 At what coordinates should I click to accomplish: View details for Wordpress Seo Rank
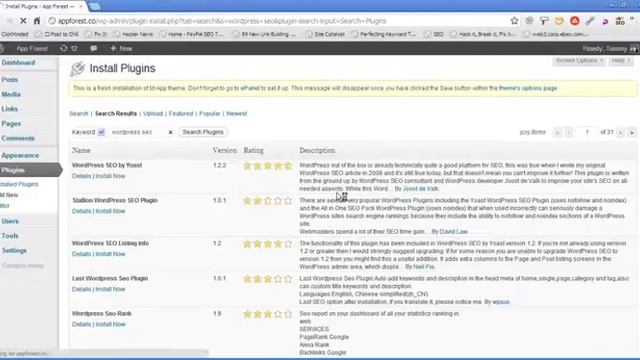(81, 324)
